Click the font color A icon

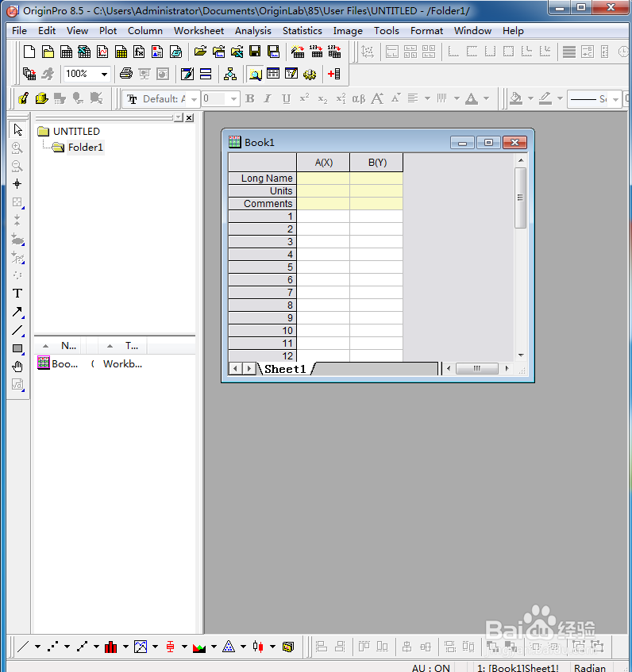[x=472, y=99]
